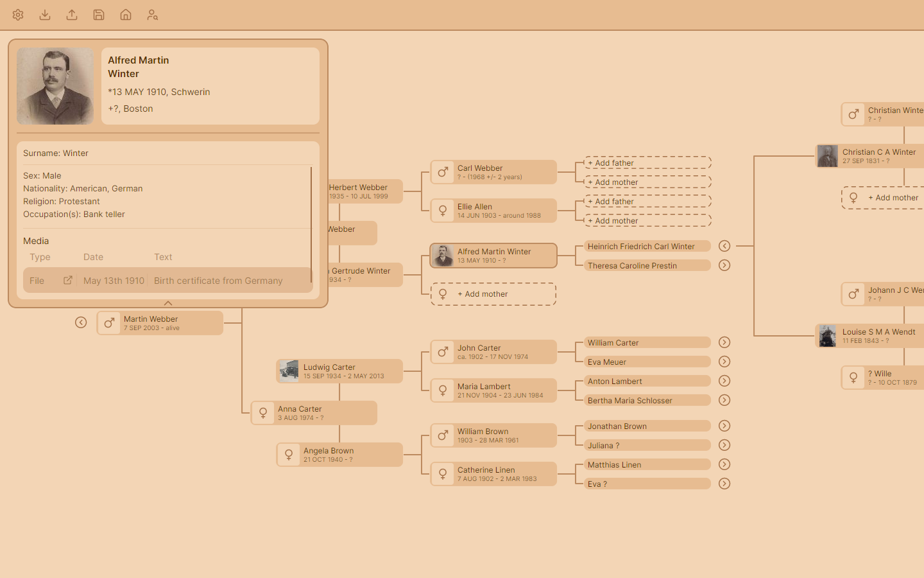Click the male gender icon on Carl Webber's card
The image size is (924, 578).
[443, 172]
